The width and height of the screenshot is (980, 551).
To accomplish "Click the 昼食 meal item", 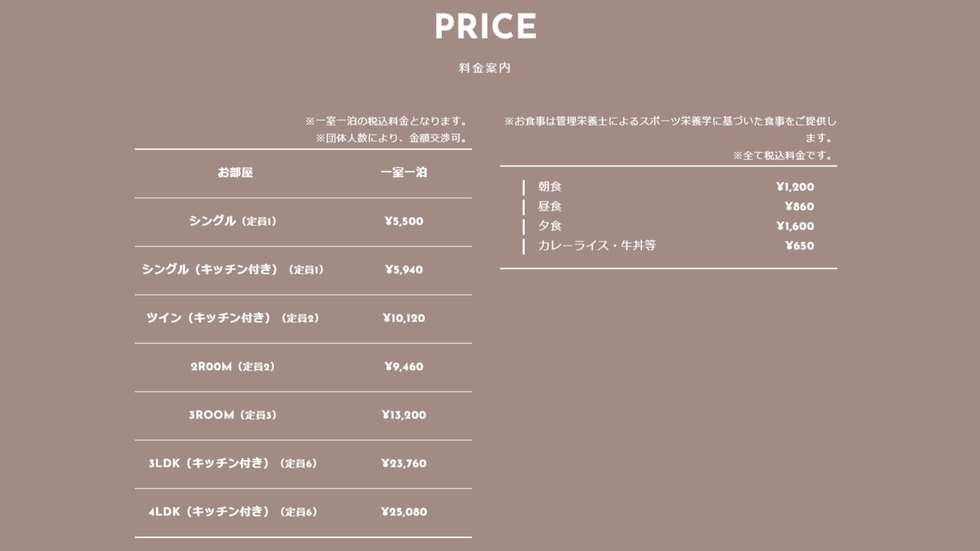I will click(550, 206).
